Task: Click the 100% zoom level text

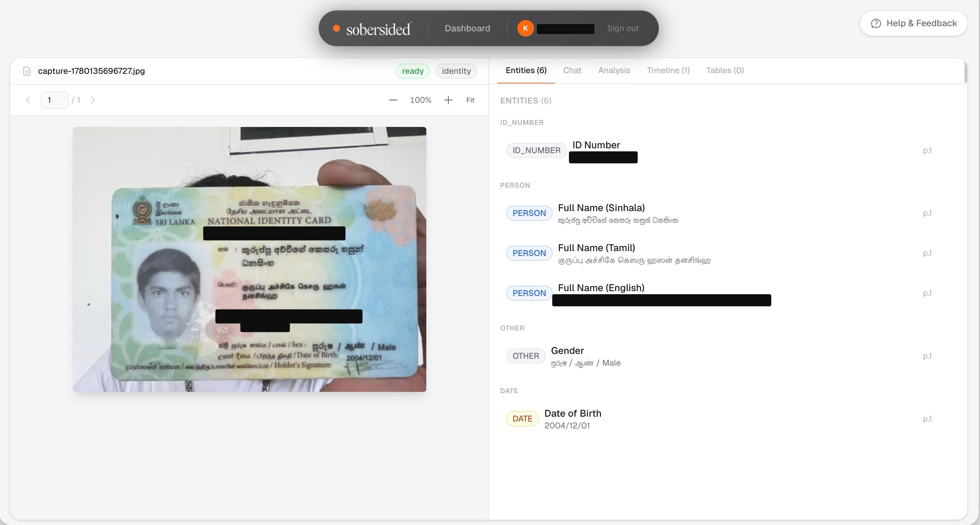Action: (420, 100)
